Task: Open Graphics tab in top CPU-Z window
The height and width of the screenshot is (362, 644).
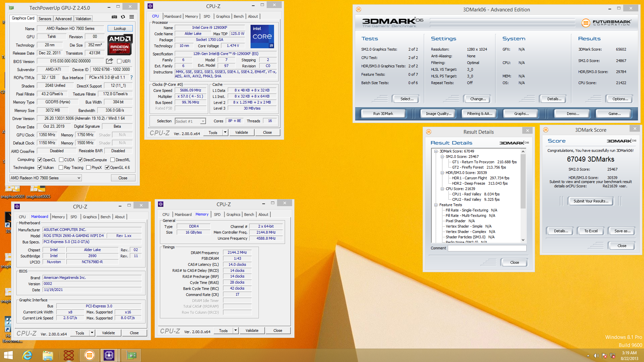Action: click(x=223, y=16)
